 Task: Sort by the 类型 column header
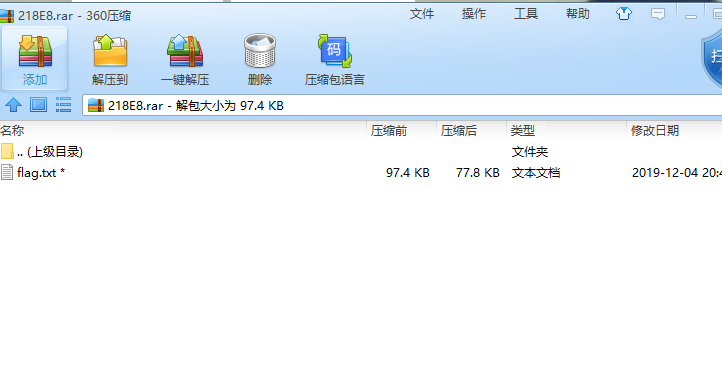pos(566,131)
